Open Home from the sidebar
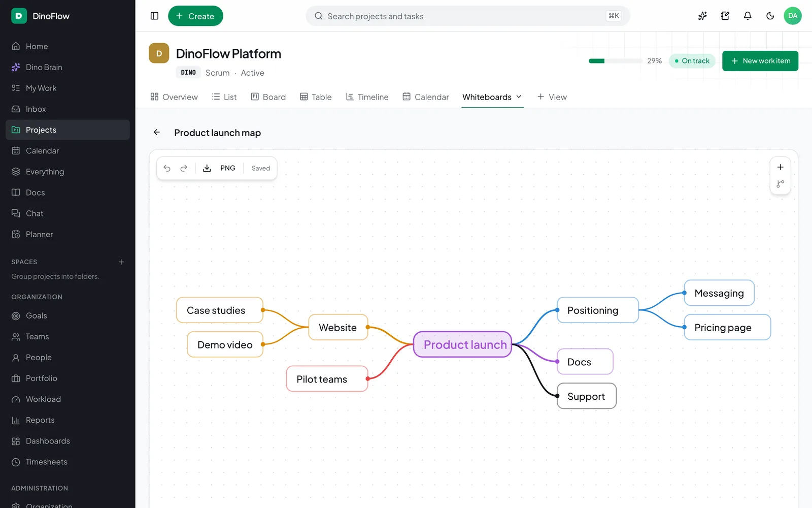This screenshot has height=508, width=812. pos(67,46)
